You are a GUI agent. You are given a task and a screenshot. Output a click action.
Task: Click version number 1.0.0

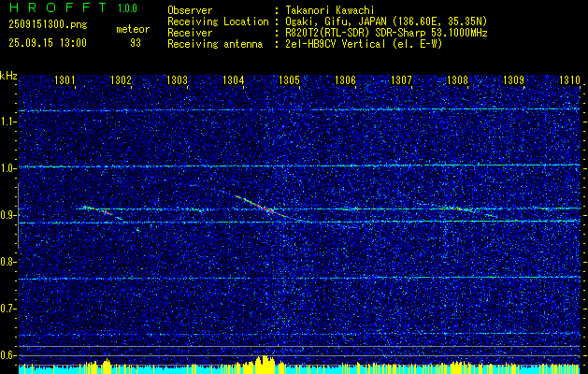click(x=127, y=8)
